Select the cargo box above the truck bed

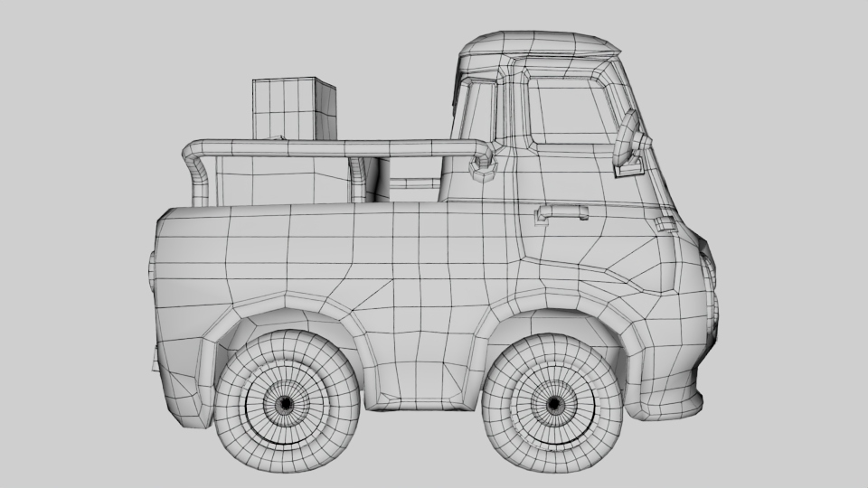[x=293, y=108]
